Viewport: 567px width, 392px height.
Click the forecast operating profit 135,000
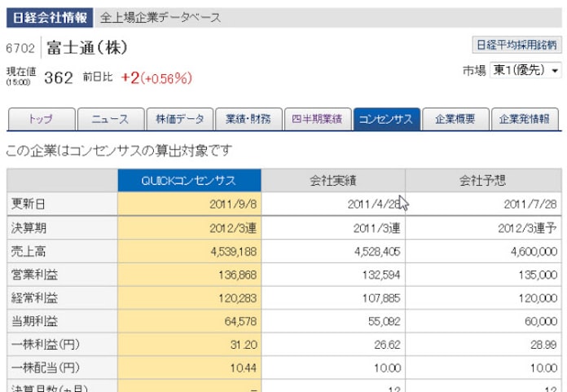pyautogui.click(x=538, y=275)
